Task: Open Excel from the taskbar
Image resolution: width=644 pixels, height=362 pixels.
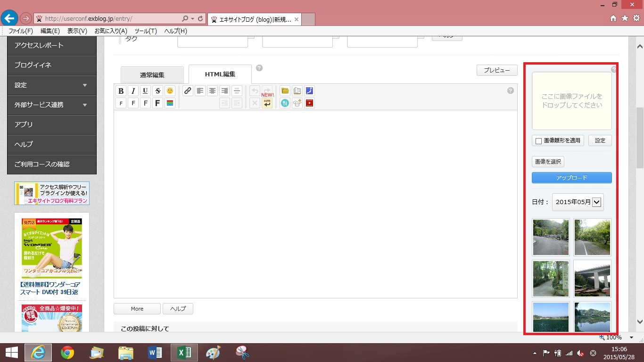Action: coord(184,353)
